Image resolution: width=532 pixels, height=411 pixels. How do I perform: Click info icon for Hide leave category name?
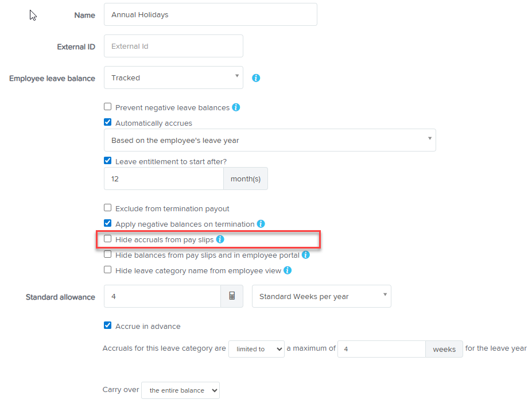(x=288, y=270)
